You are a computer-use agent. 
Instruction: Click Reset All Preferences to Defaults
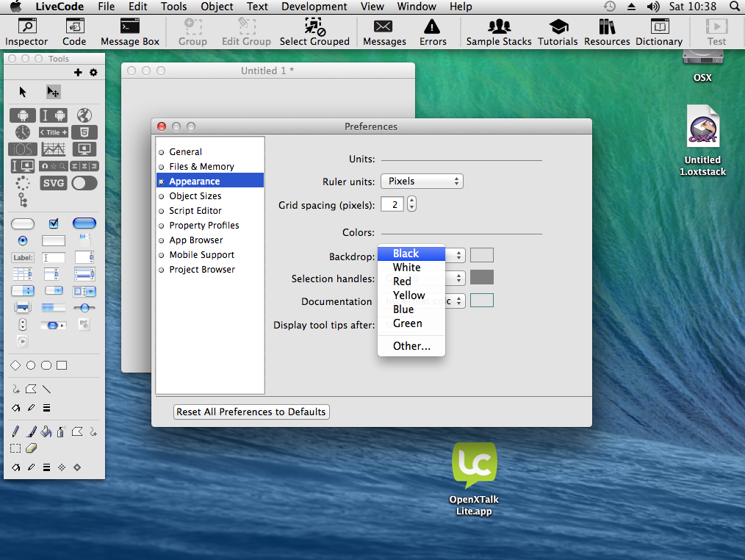[x=251, y=412]
